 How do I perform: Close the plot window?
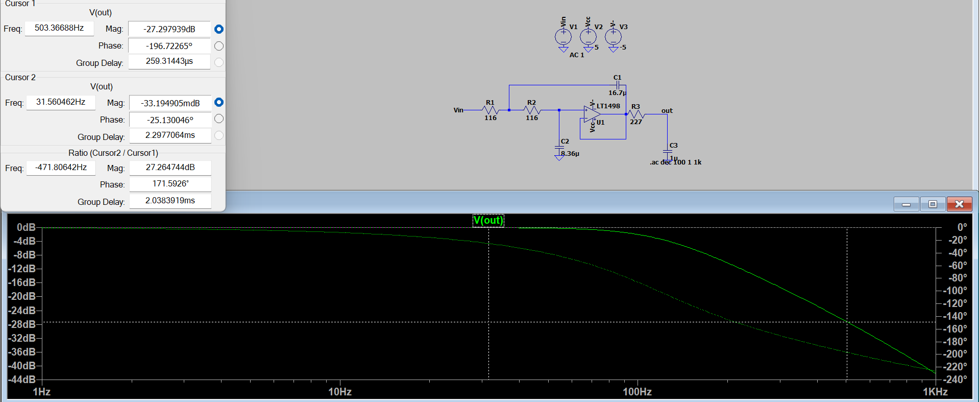click(959, 204)
